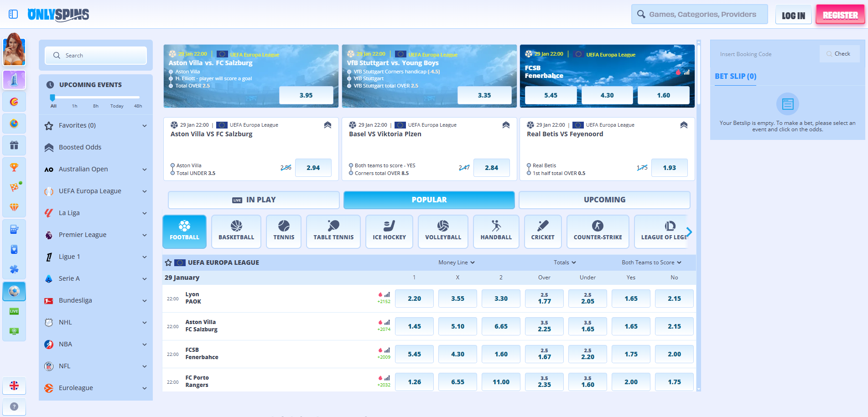Select the soccer ball sports icon
This screenshot has height=417, width=868.
(14, 291)
